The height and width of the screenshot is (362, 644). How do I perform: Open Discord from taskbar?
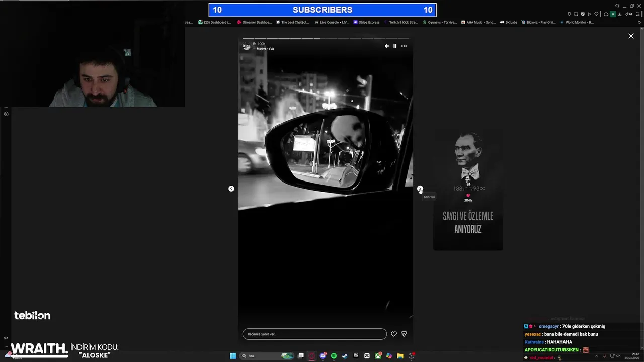pyautogui.click(x=323, y=356)
